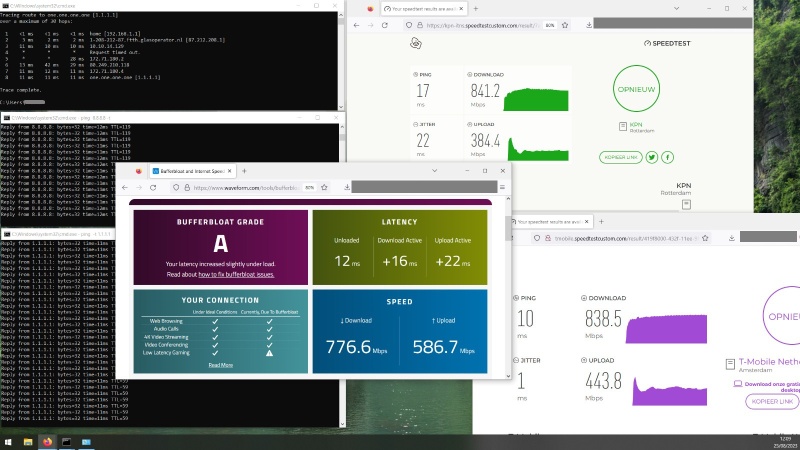List all tabs in KPN speedtest window
The width and height of the screenshot is (800, 450).
click(677, 9)
